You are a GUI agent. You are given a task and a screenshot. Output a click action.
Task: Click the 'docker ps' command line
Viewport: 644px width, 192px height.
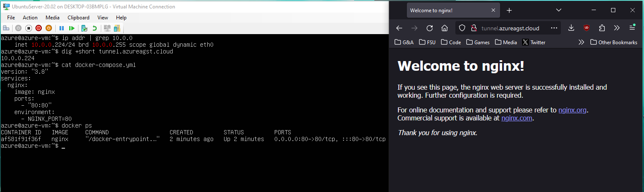point(76,125)
